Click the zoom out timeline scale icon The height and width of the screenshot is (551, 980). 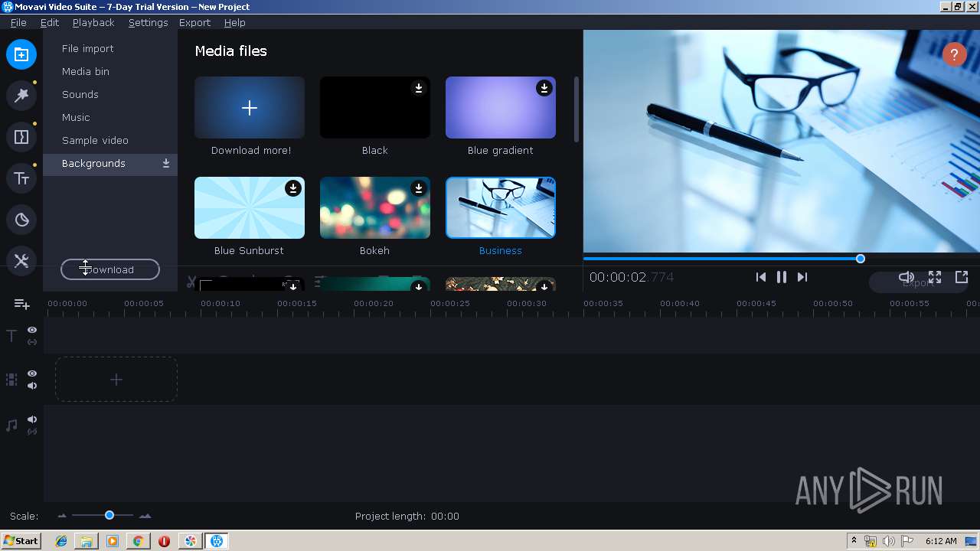point(62,516)
